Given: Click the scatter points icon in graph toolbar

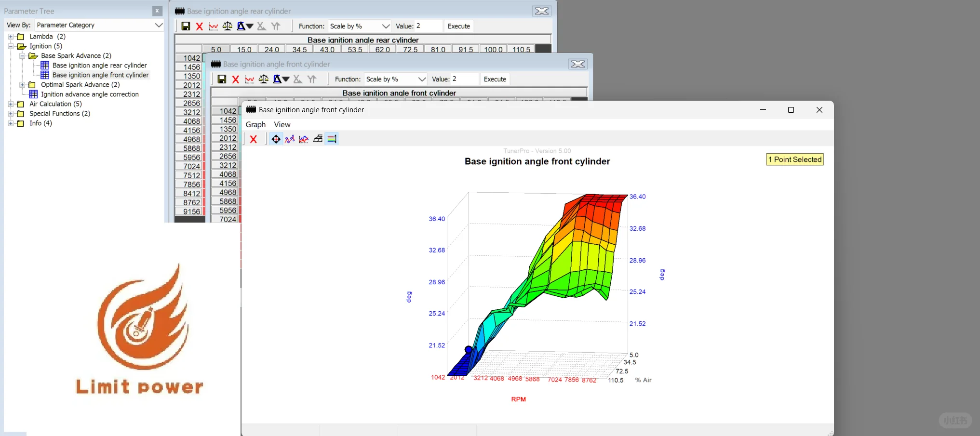Looking at the screenshot, I should point(290,139).
